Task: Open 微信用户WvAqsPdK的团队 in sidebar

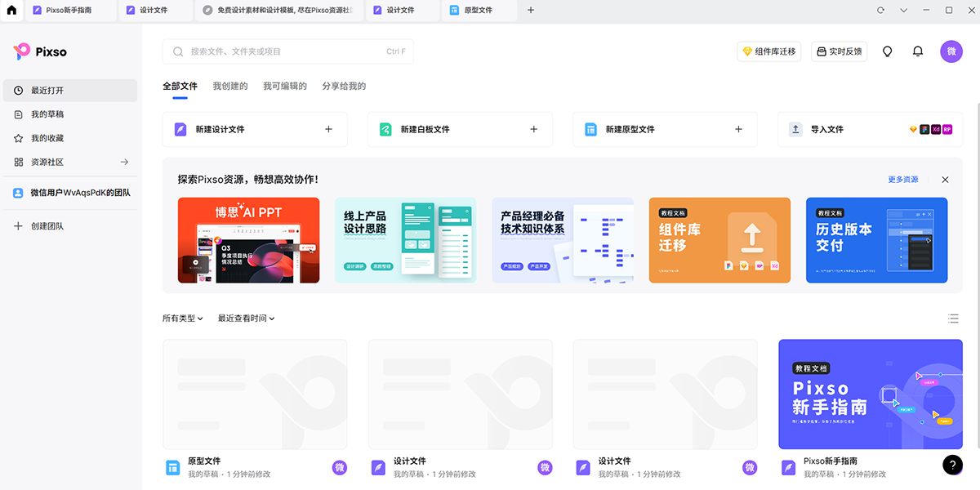Action: tap(70, 193)
